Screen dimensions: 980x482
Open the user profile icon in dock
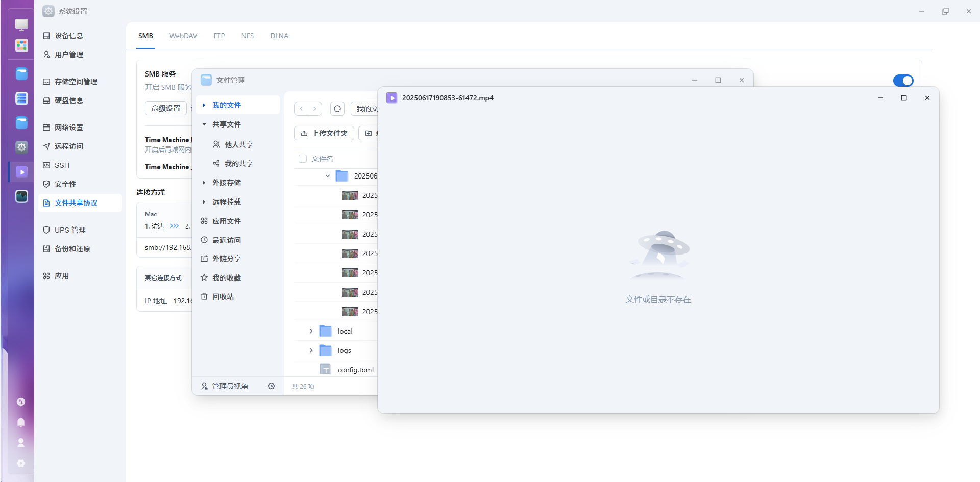21,443
